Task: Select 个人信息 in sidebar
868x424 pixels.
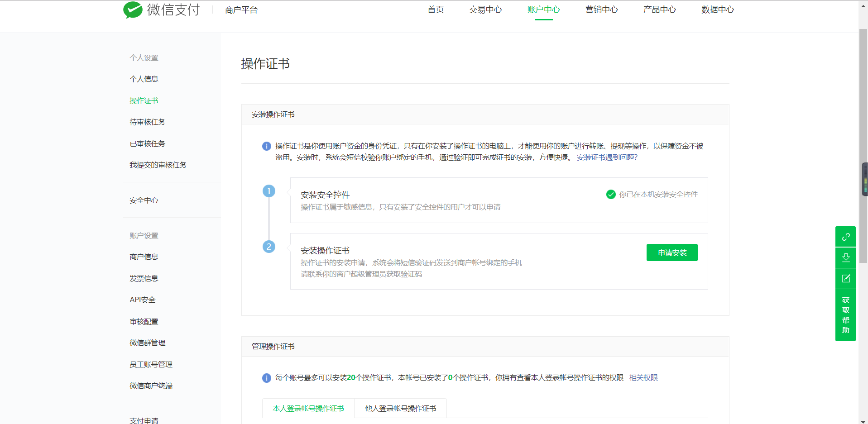Action: point(144,79)
